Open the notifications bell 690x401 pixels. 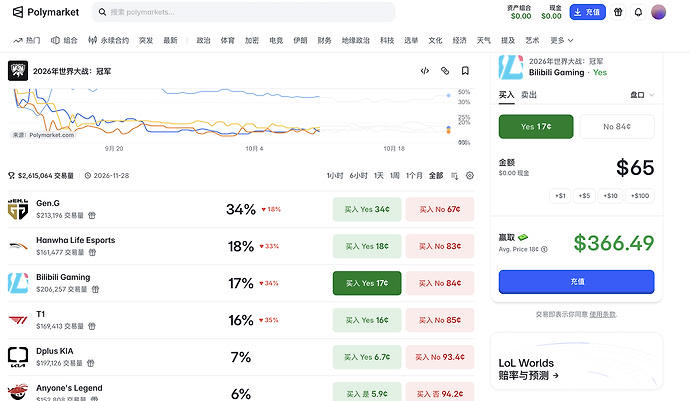(x=638, y=12)
